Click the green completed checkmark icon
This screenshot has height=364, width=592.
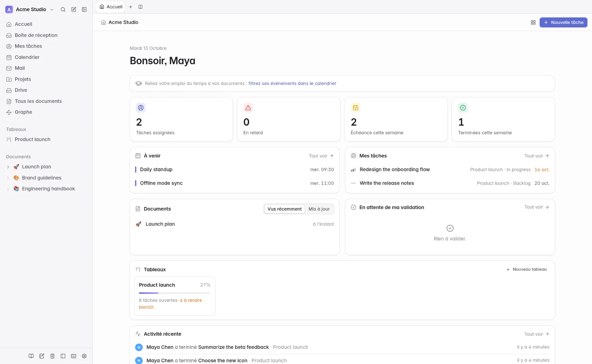click(x=463, y=108)
